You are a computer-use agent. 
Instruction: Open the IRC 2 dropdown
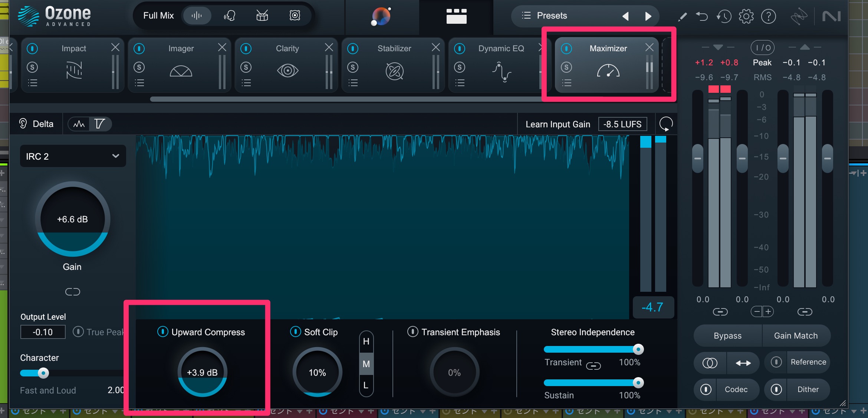coord(73,156)
